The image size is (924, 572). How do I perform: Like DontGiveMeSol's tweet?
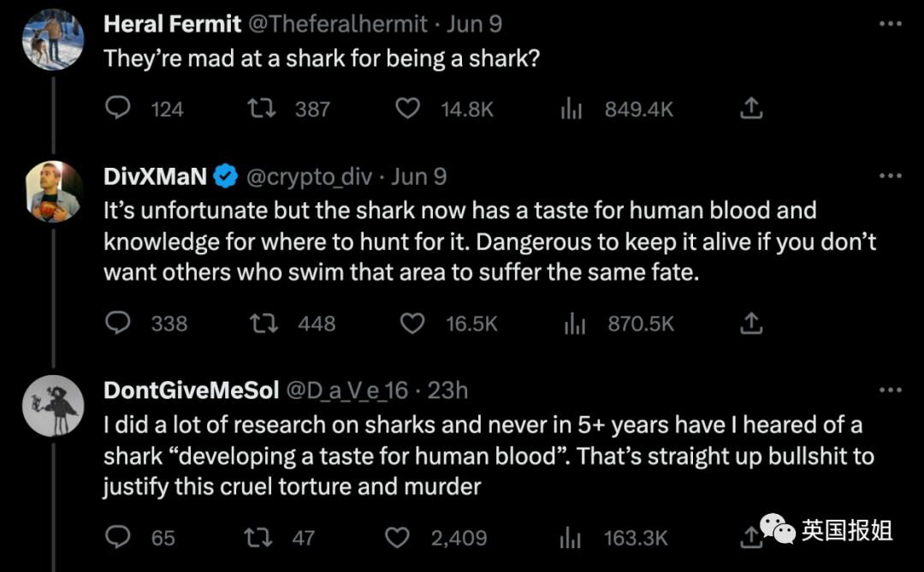(397, 537)
